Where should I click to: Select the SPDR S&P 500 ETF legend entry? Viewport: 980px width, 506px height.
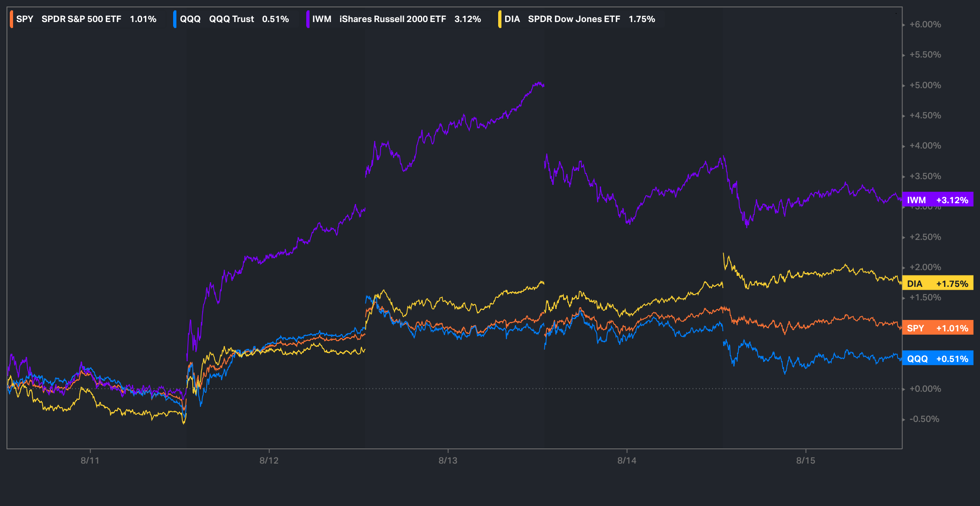point(81,19)
